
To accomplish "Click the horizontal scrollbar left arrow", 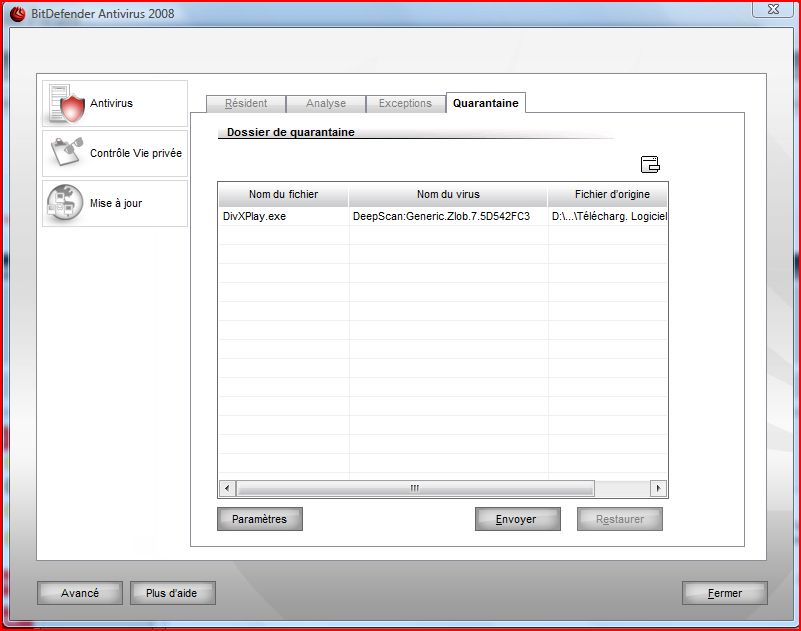I will (x=227, y=488).
